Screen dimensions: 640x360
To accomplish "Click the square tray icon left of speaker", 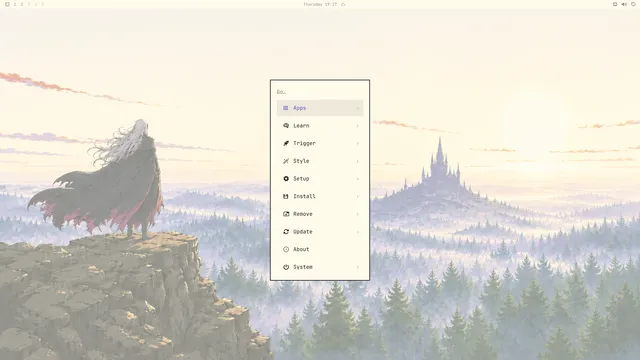I will pyautogui.click(x=615, y=4).
